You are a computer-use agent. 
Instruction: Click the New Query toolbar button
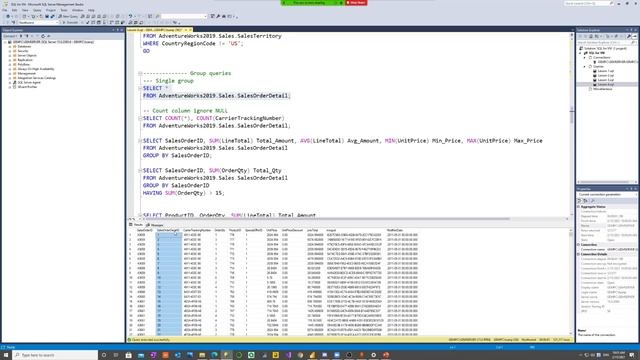point(68,16)
